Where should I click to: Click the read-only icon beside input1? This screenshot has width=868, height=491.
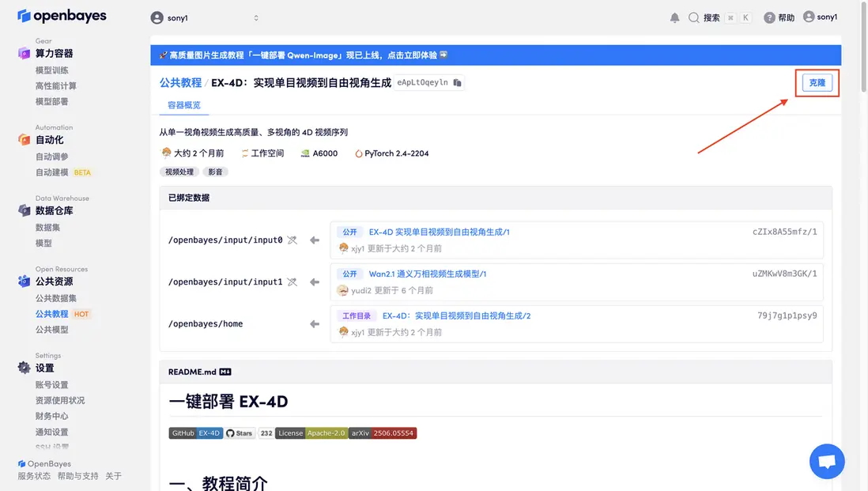pos(292,281)
